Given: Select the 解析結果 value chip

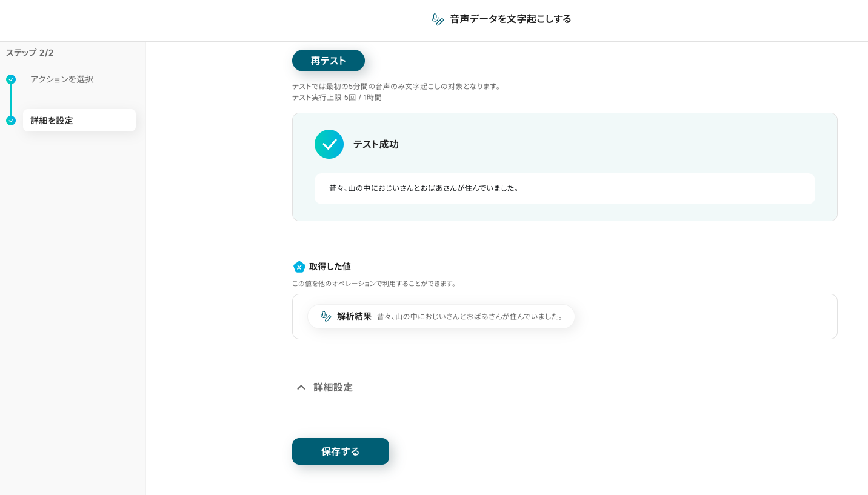Looking at the screenshot, I should coord(441,316).
